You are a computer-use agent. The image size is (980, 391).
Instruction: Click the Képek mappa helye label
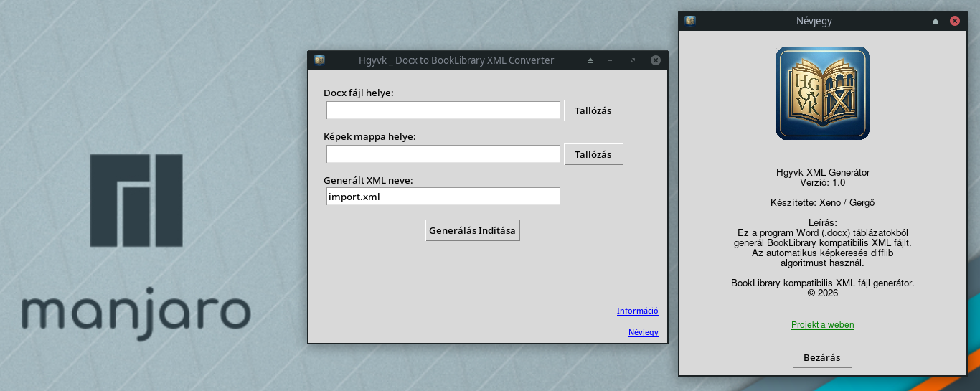[x=369, y=136]
